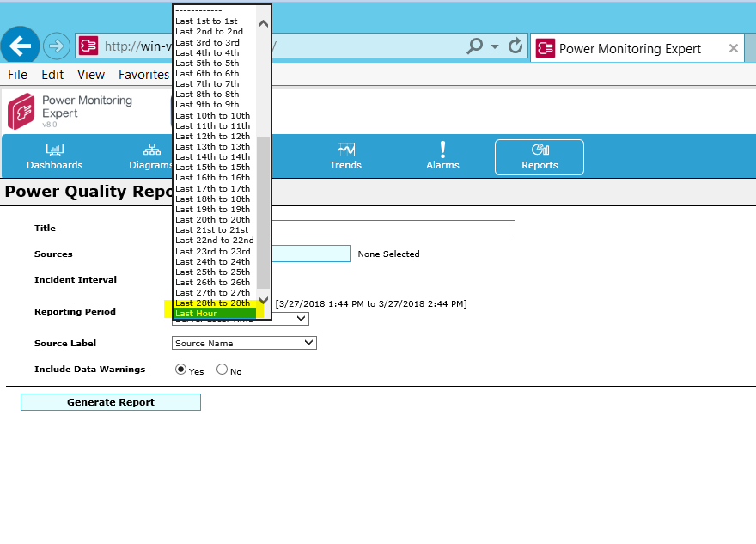The height and width of the screenshot is (544, 756).
Task: Click the Generate Report button
Action: [111, 402]
